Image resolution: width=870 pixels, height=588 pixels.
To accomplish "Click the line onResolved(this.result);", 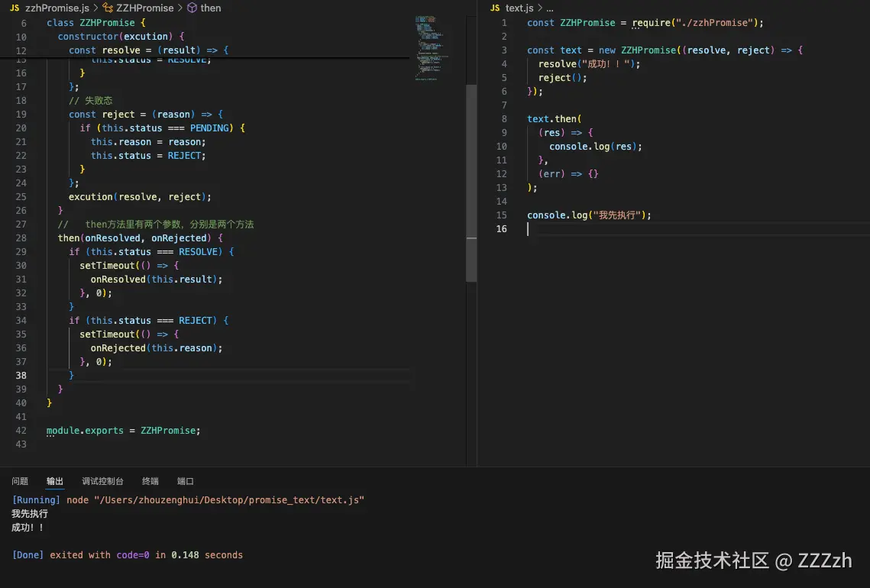I will click(x=157, y=279).
